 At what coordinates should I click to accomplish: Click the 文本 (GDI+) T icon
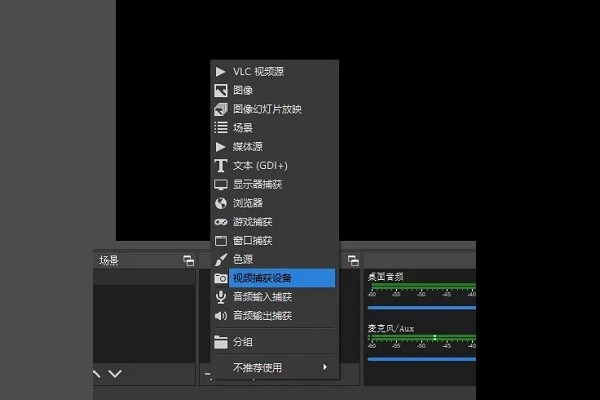pos(220,165)
